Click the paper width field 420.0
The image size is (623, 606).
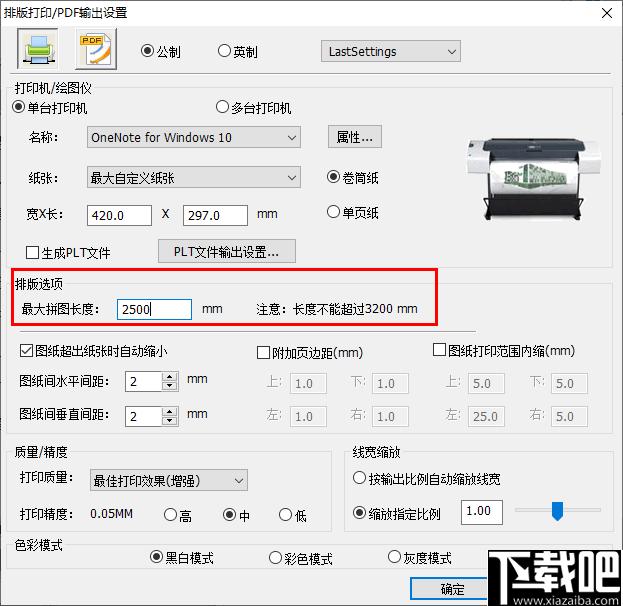pos(119,215)
